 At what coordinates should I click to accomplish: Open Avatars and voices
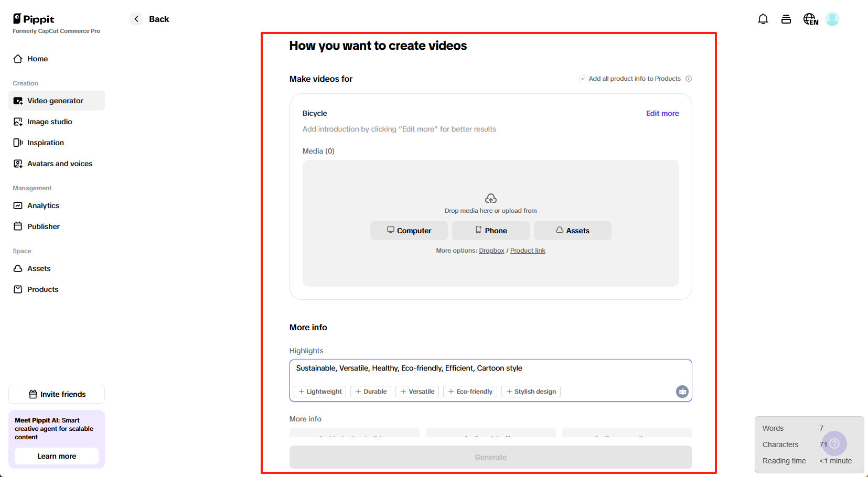pos(59,164)
